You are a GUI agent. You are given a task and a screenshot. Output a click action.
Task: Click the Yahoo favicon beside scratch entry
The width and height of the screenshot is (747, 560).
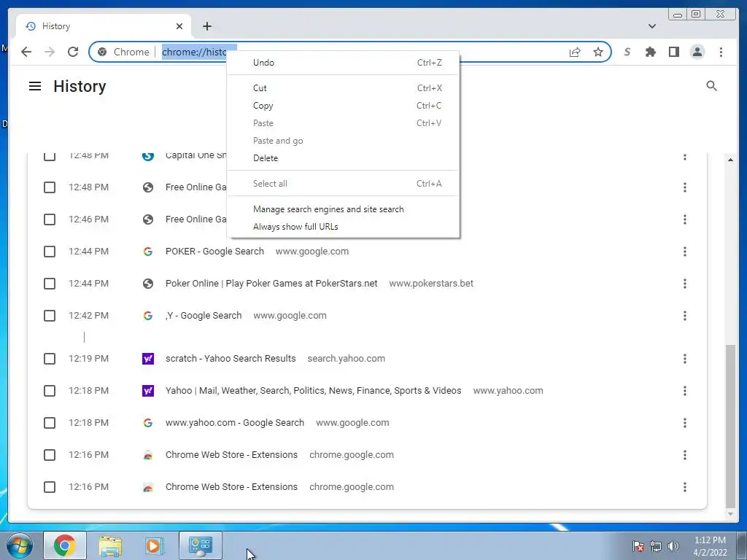coord(148,359)
